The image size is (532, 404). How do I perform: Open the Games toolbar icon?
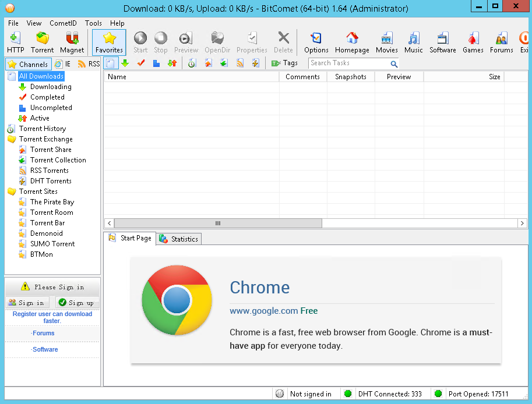pos(473,42)
